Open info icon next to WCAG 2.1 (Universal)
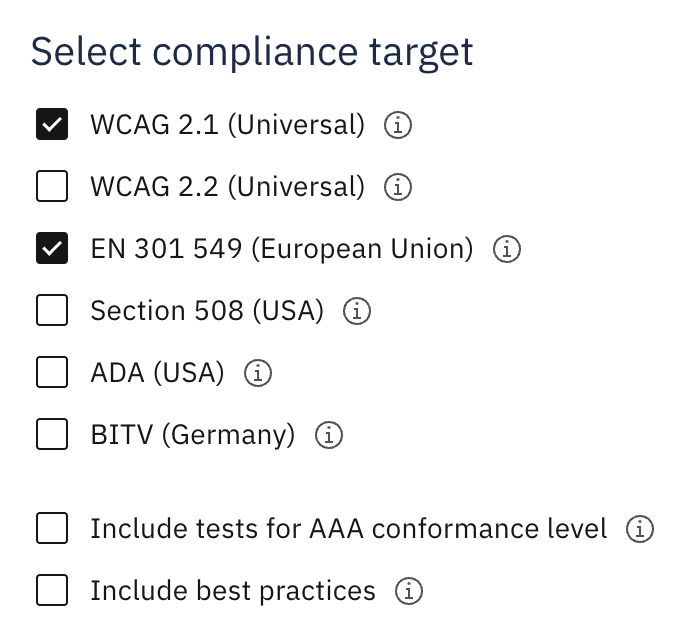 click(x=397, y=125)
